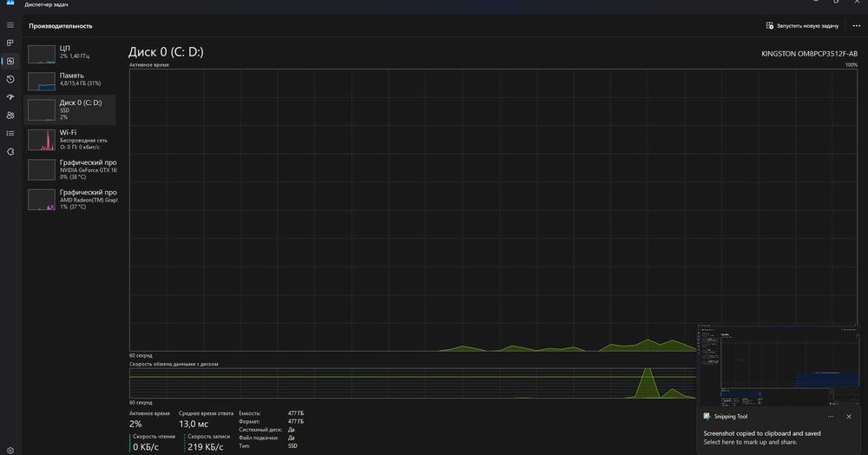Image resolution: width=868 pixels, height=455 pixels.
Task: Click the 'Screenshot copied to clipboard and saved' message
Action: point(762,433)
